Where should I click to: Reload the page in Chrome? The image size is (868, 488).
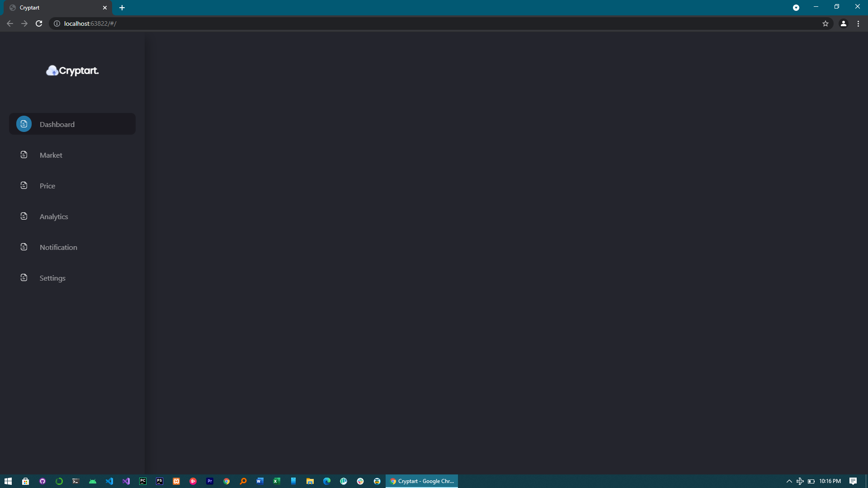pos(39,23)
